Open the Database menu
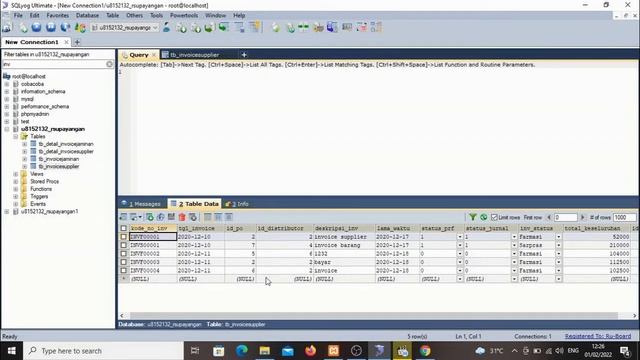Image resolution: width=640 pixels, height=360 pixels. [87, 15]
